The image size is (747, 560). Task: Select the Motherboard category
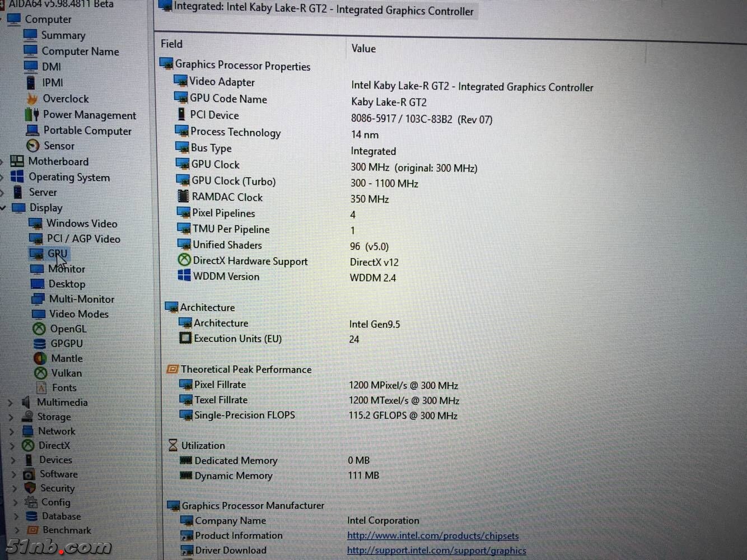click(58, 161)
